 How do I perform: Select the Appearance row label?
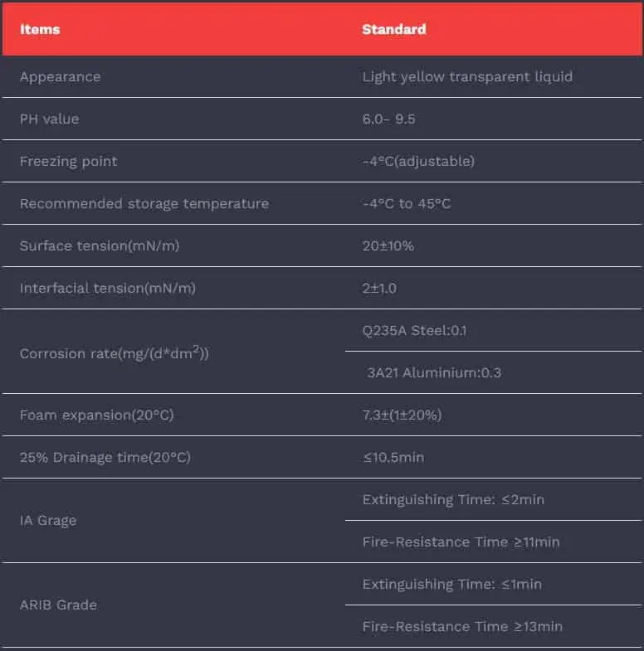click(60, 76)
